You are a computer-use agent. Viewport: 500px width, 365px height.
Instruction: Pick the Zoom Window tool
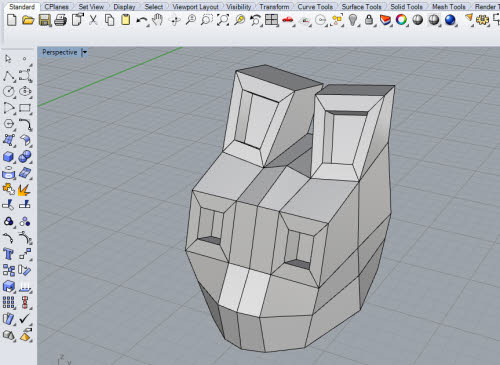click(x=207, y=20)
